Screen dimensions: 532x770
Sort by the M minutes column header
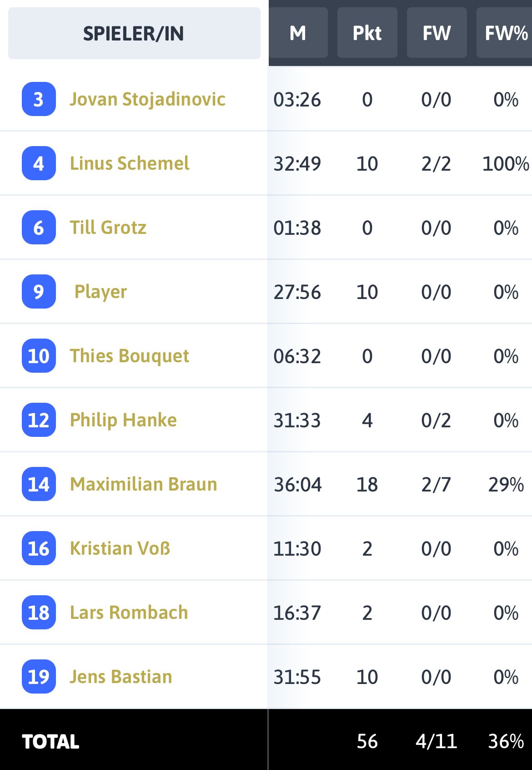[298, 33]
